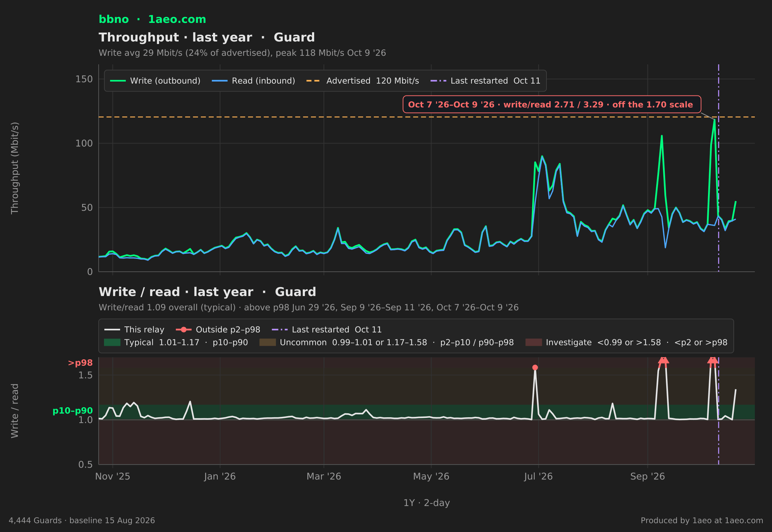Screen dimensions: 772x532
Task: Click the Throughput (Mbit/s) axis title
Action: pyautogui.click(x=15, y=168)
